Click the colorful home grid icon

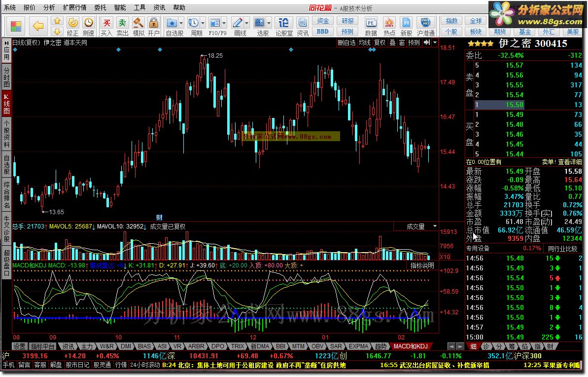[16, 26]
